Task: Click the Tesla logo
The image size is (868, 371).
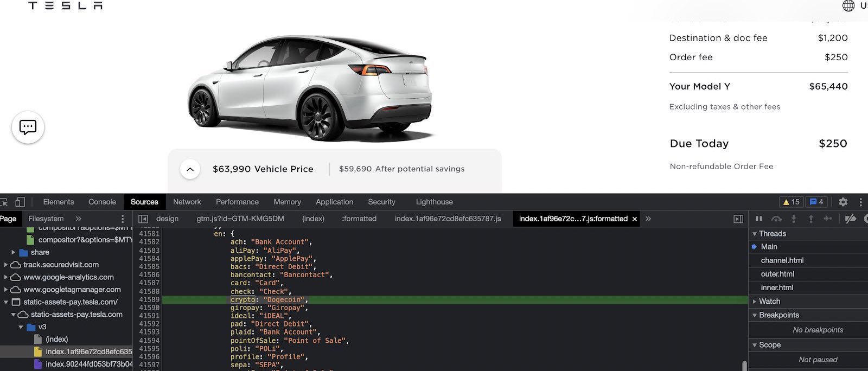Action: 65,5
